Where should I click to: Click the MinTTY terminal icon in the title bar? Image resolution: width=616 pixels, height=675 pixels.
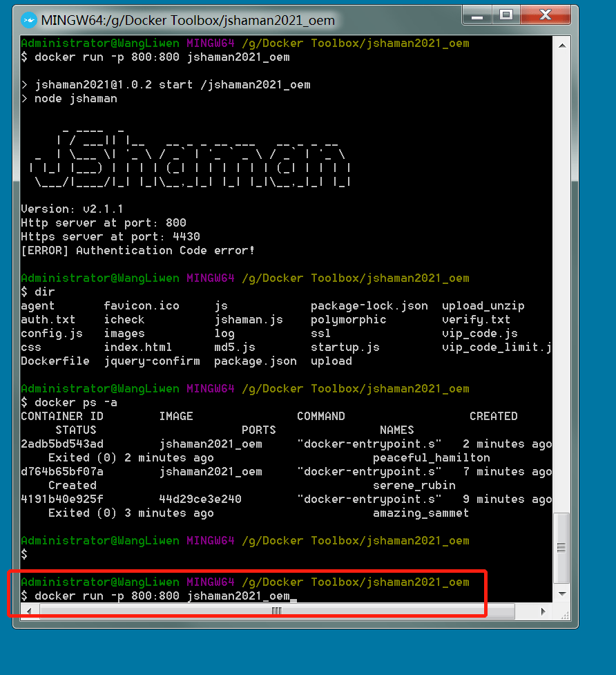[28, 20]
